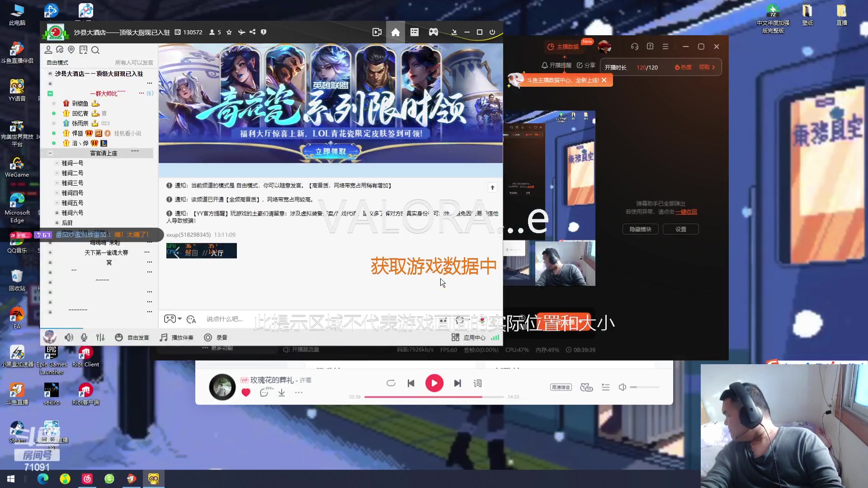Select user 悍匪 in the channel list
The width and height of the screenshot is (868, 488).
77,133
